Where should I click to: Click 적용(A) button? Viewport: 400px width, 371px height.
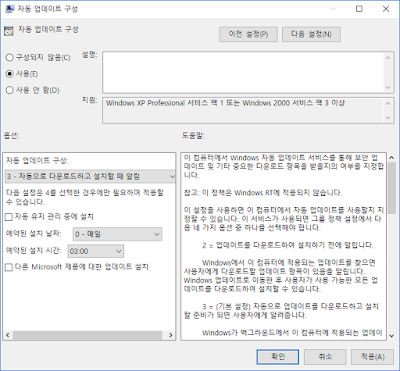(372, 357)
